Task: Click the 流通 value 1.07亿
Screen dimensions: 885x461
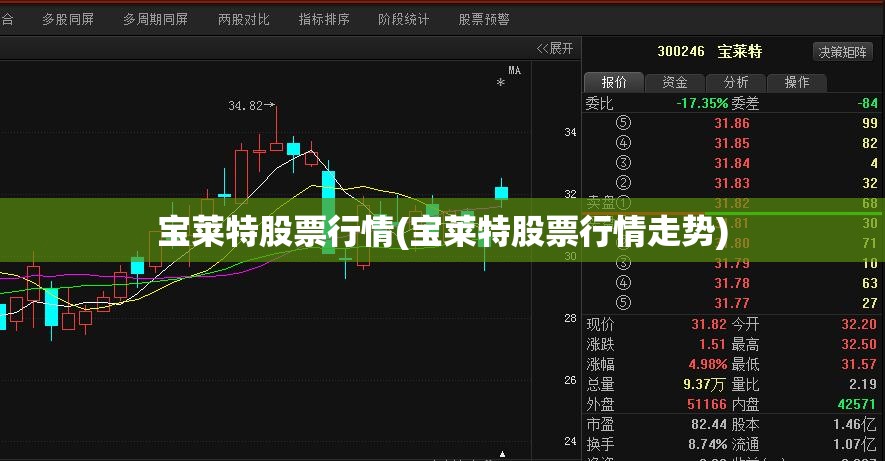Action: point(855,445)
